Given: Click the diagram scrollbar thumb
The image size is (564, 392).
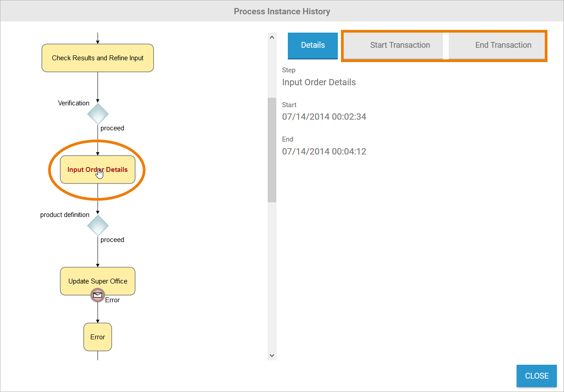Looking at the screenshot, I should coord(272,150).
